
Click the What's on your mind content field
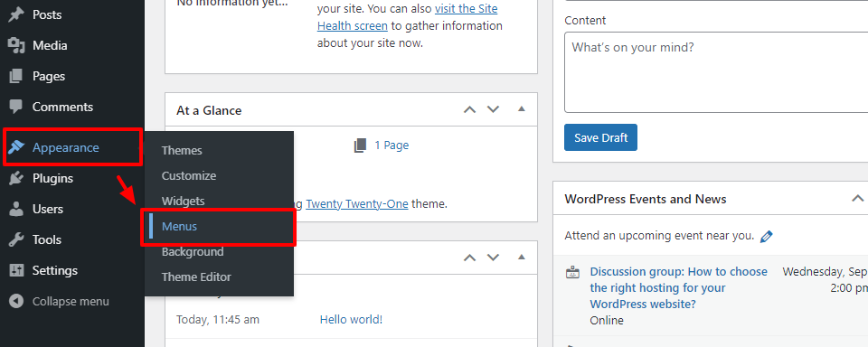click(716, 72)
